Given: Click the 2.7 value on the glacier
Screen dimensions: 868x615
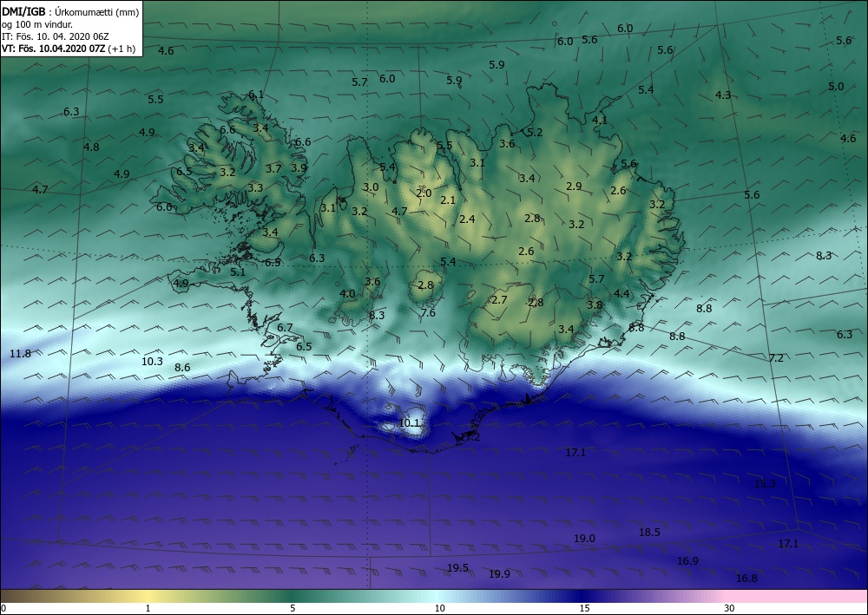Looking at the screenshot, I should coord(499,300).
